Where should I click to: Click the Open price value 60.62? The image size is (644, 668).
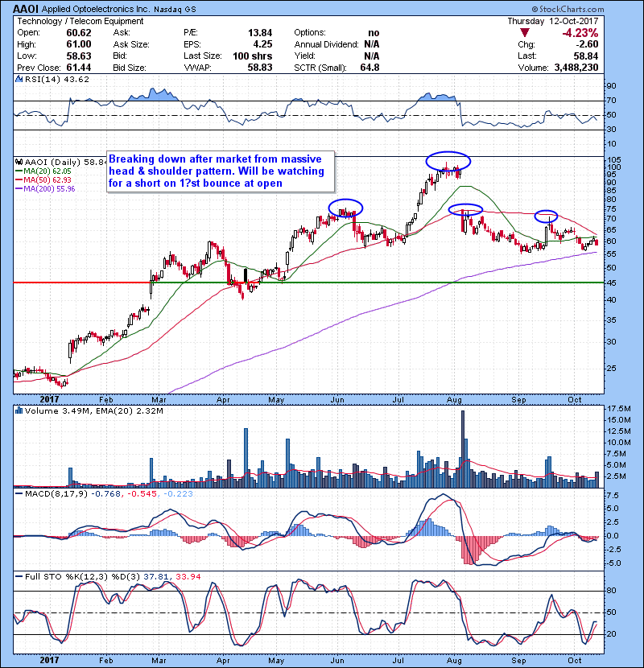[79, 33]
